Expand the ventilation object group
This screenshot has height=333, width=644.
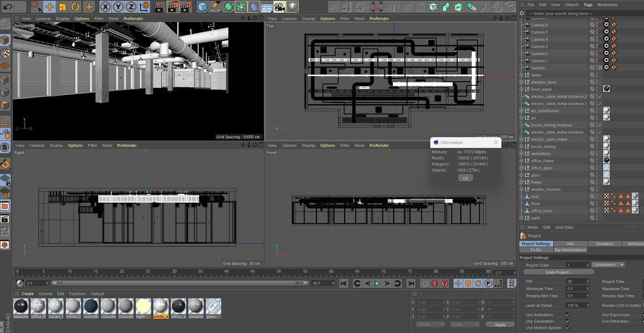[521, 154]
